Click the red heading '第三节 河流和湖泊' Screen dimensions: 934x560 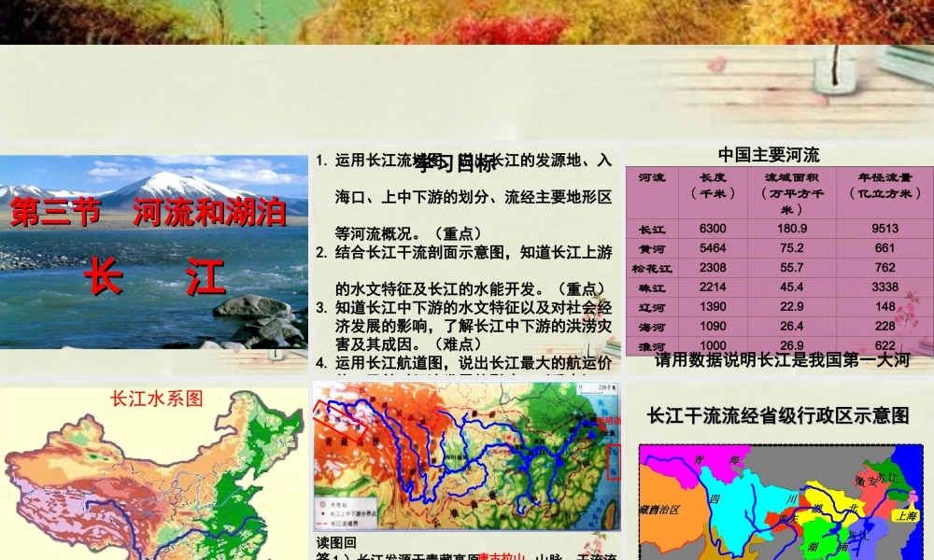coord(149,213)
